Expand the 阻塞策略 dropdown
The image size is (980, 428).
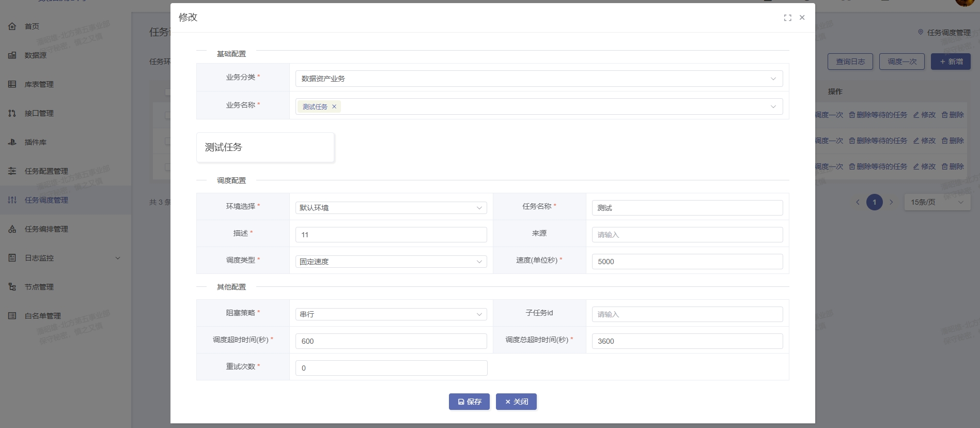click(391, 314)
